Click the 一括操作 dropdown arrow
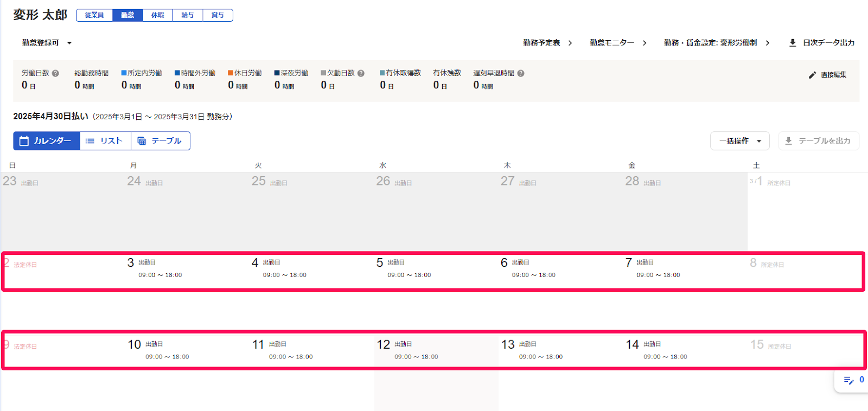 tap(759, 142)
